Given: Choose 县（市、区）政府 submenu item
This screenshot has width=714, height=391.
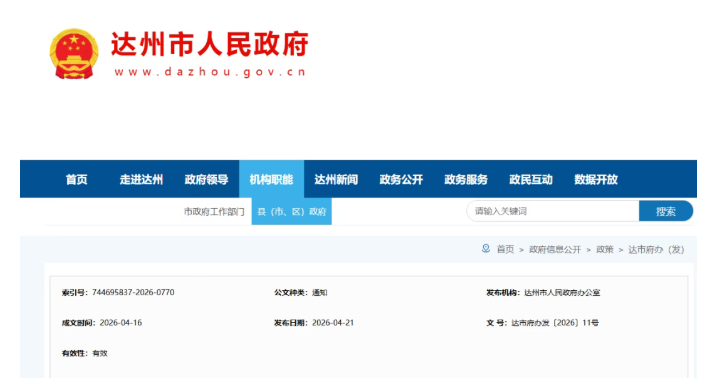Looking at the screenshot, I should point(291,212).
